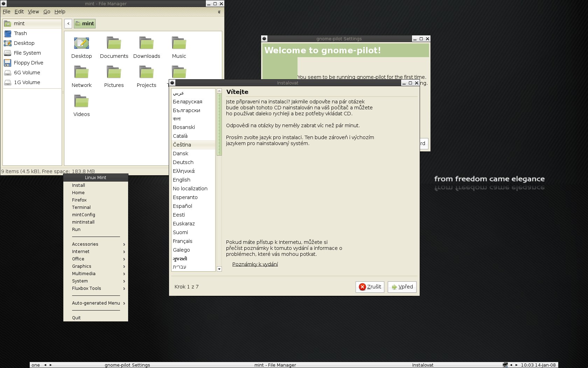
Task: Click the language list scrollbar thumb
Action: pos(219,124)
